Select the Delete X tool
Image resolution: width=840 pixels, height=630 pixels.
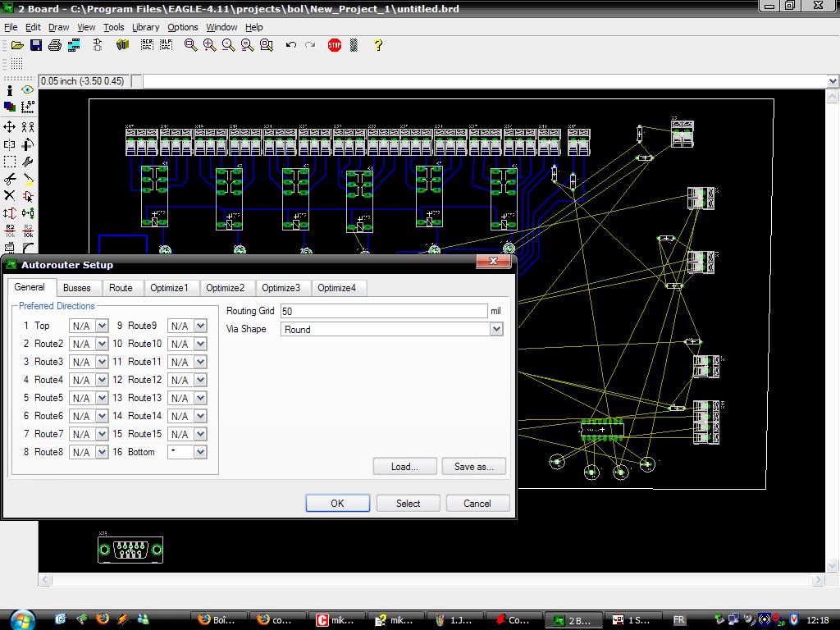[x=10, y=196]
